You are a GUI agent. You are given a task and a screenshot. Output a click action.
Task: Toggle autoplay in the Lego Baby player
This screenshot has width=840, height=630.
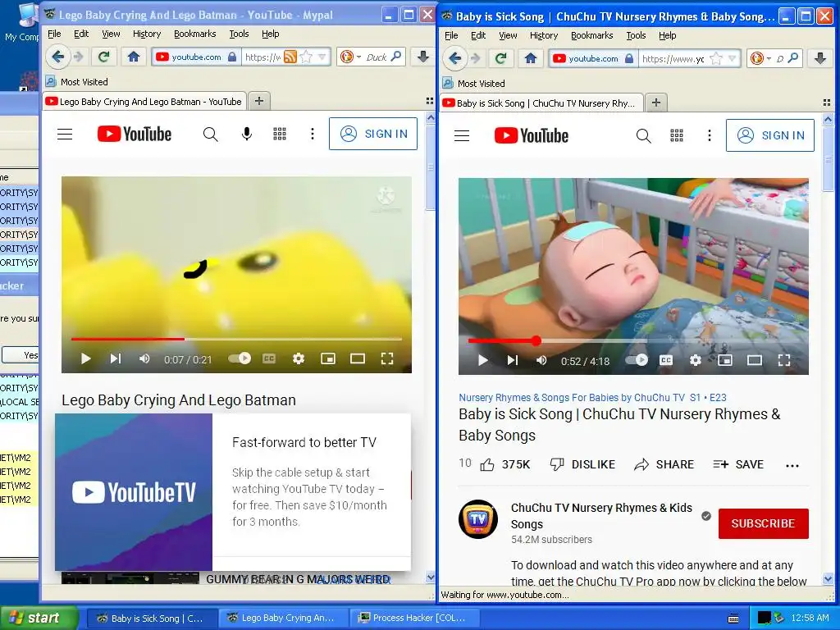pos(240,358)
